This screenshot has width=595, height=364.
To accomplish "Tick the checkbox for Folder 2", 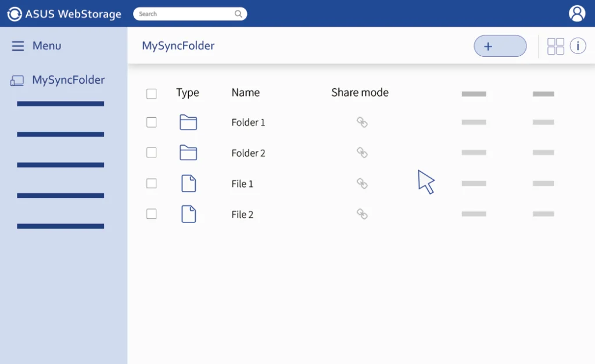I will [x=152, y=153].
